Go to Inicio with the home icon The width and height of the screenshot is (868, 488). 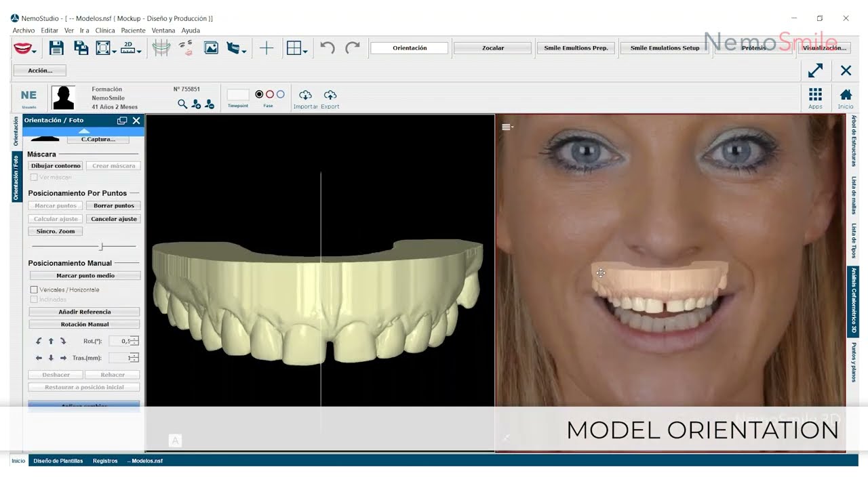[x=846, y=94]
